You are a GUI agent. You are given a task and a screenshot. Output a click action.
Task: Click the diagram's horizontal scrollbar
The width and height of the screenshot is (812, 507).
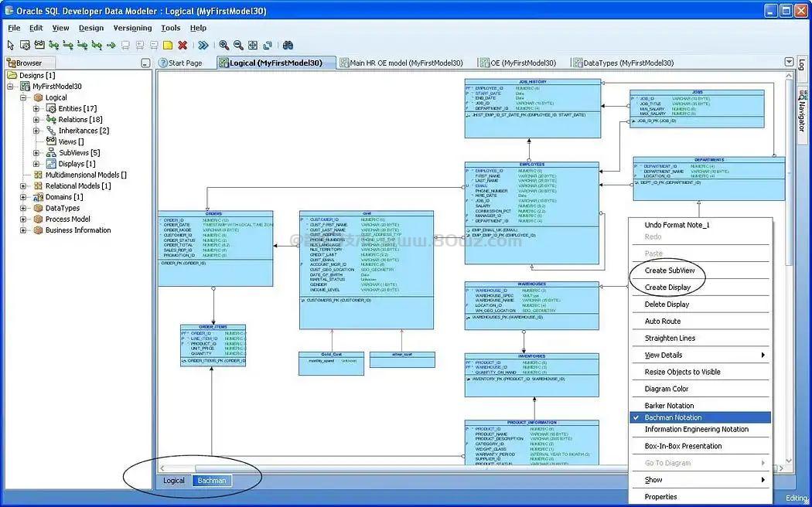click(387, 468)
